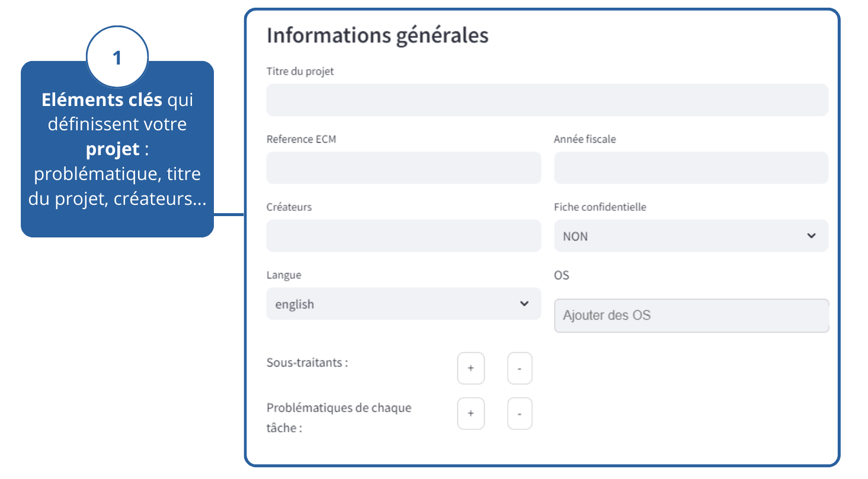Click the Sous-traitants label
The width and height of the screenshot is (868, 479).
(307, 362)
